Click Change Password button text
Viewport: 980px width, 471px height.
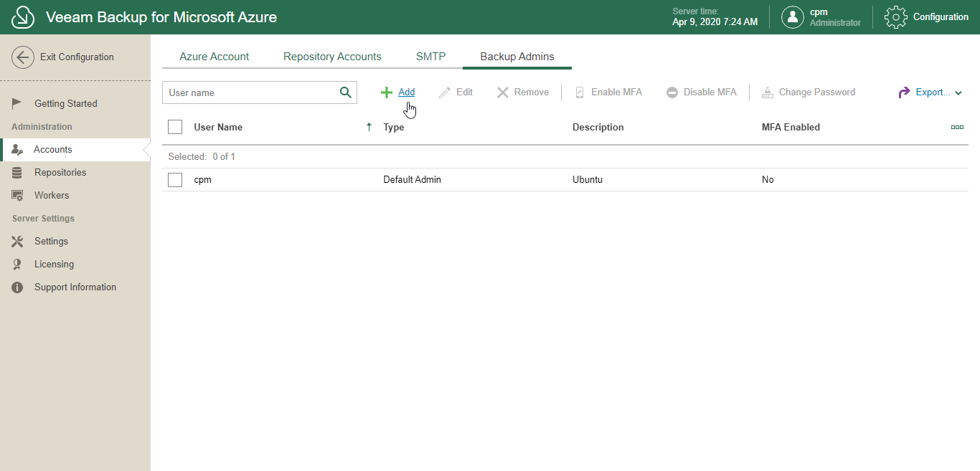[817, 92]
